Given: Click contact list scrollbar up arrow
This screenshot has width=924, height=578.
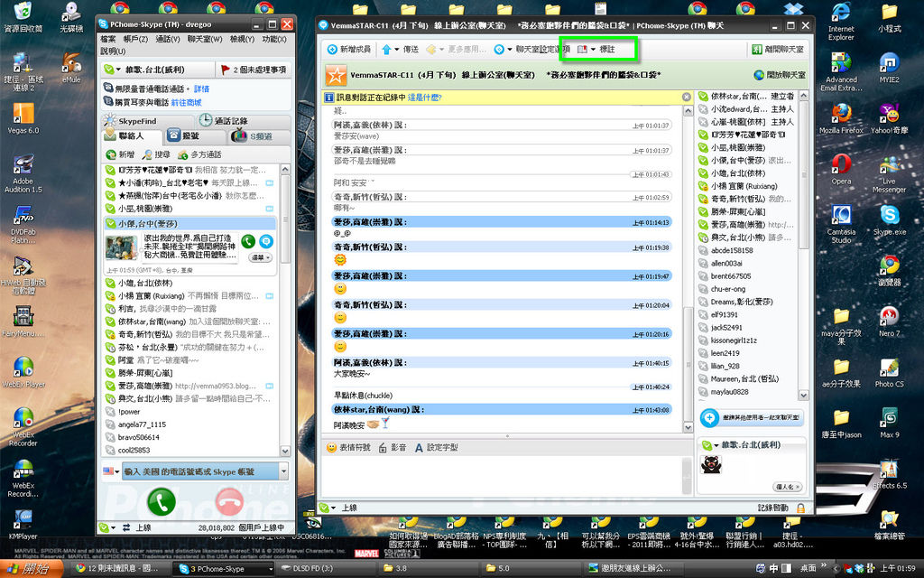Looking at the screenshot, I should tap(285, 169).
